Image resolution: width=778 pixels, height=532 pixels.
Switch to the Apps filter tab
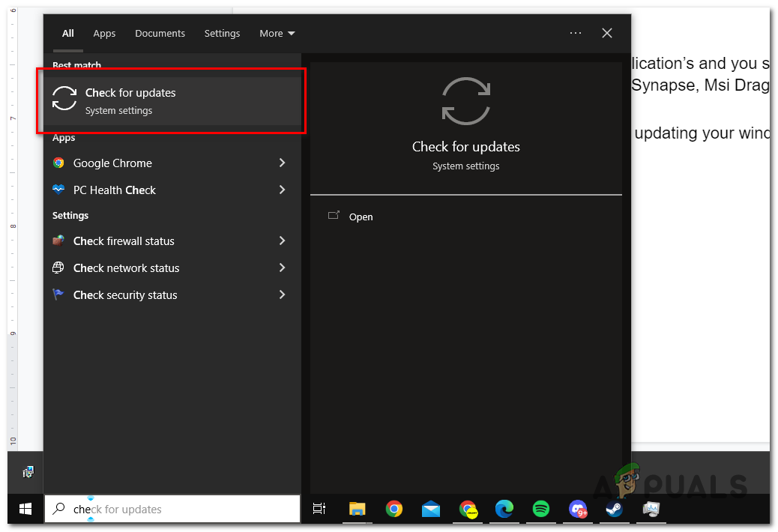click(104, 33)
